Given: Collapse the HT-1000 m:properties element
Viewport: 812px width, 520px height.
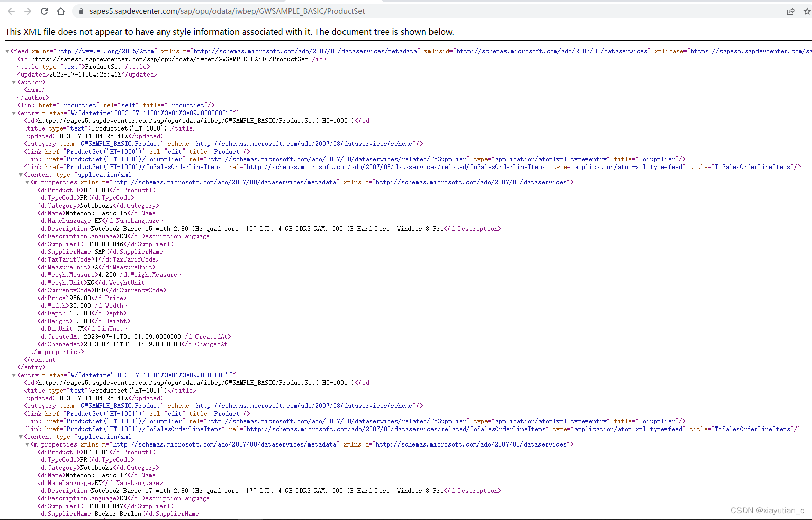Looking at the screenshot, I should click(27, 182).
